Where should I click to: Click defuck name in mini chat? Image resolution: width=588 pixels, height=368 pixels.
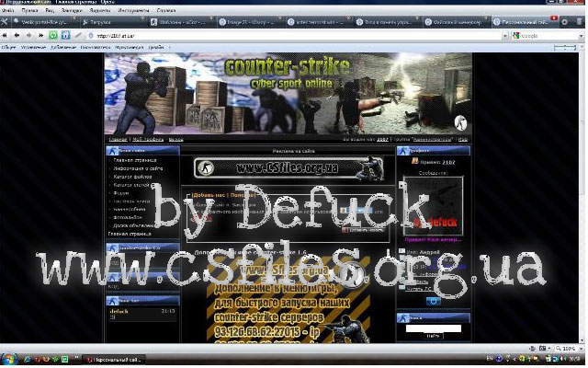tap(119, 311)
